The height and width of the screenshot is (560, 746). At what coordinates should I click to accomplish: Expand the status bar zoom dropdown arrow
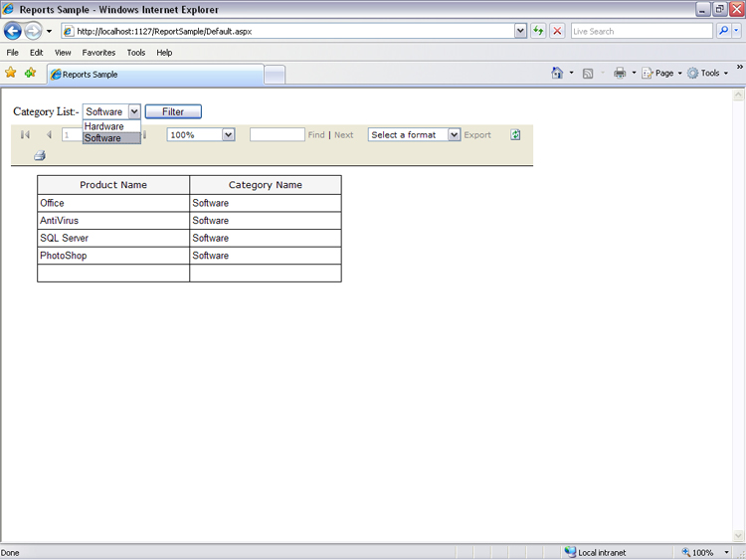point(726,552)
